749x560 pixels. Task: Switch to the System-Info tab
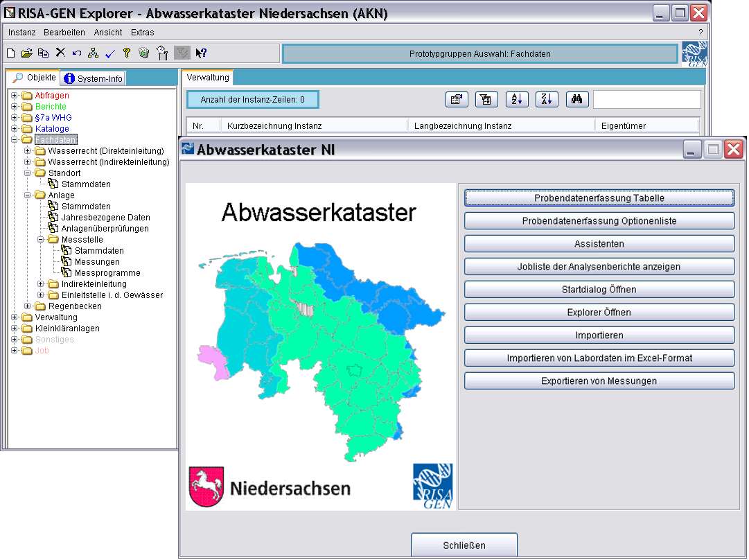(x=93, y=78)
